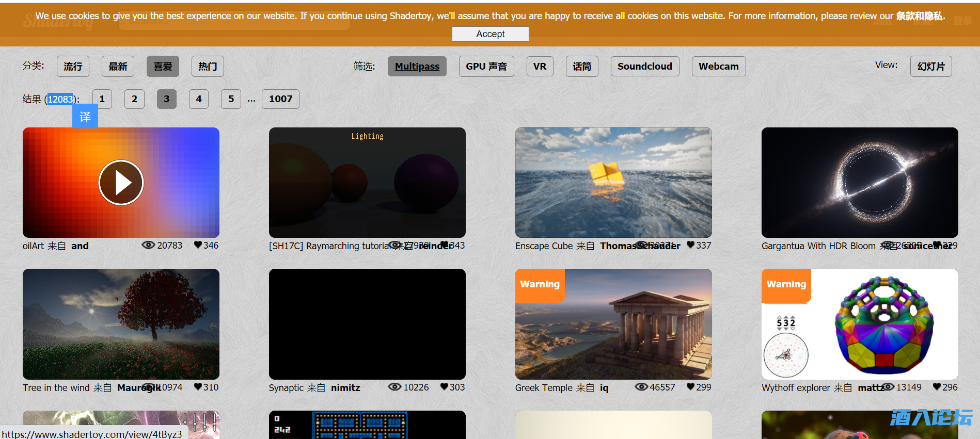Click the heart icon on Greek Temple
980x439 pixels.
point(690,387)
